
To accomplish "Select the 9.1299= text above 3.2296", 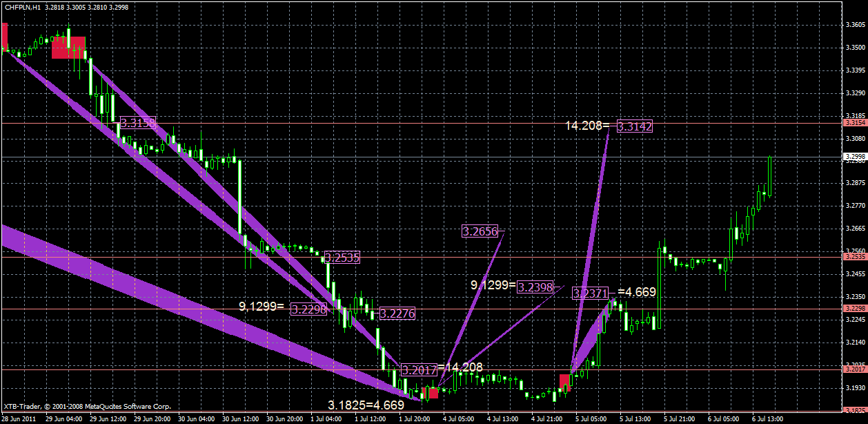I will (x=263, y=307).
